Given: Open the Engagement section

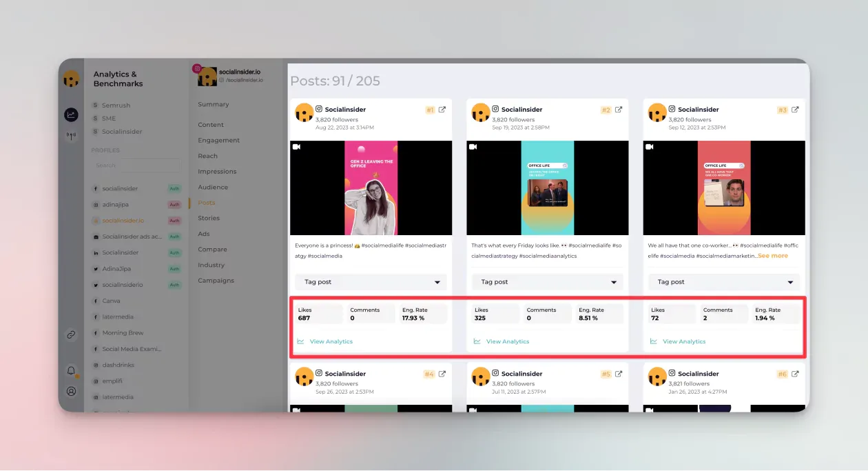Looking at the screenshot, I should [x=219, y=140].
